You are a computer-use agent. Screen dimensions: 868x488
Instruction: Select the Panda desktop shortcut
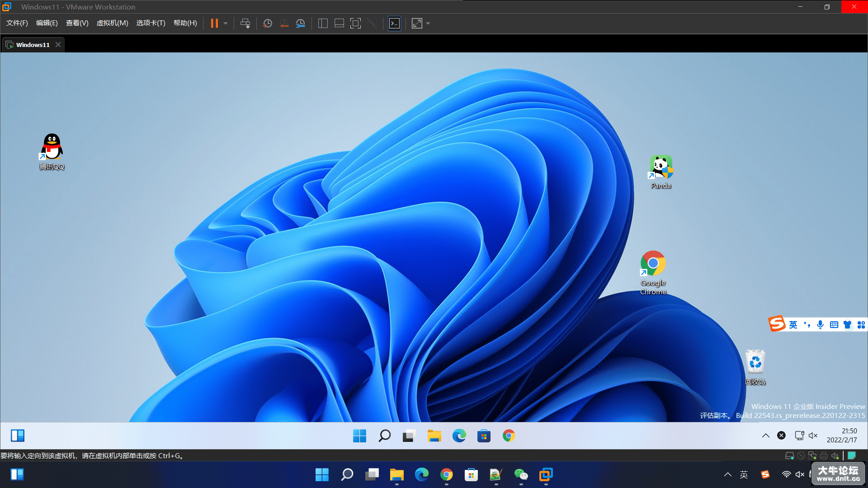click(x=661, y=172)
